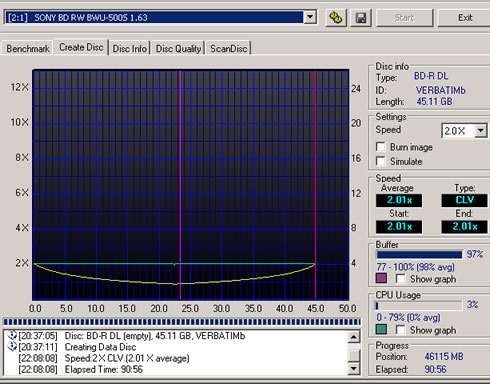Expand the 2.0X write speed dropdown

tap(481, 131)
